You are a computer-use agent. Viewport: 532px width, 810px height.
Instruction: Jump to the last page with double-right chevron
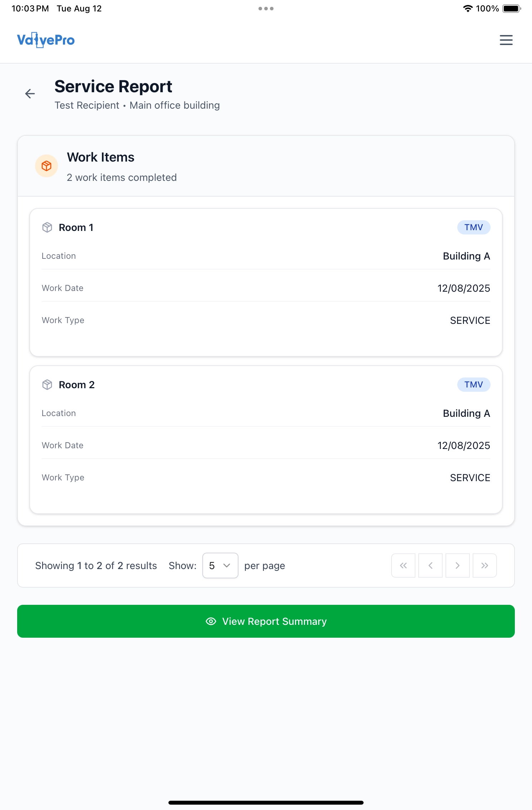click(x=484, y=565)
